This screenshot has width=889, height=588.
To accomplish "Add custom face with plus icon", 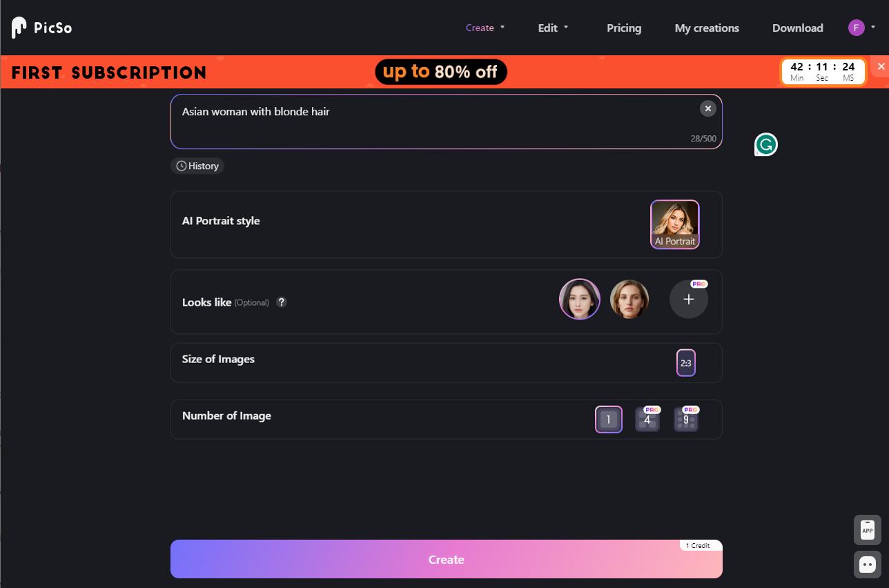I will pos(688,300).
